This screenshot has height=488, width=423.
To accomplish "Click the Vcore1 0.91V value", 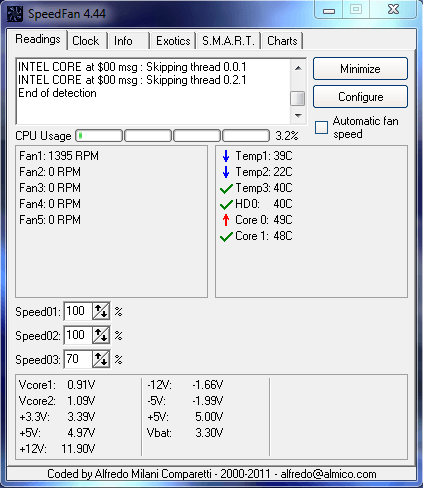I will point(81,385).
